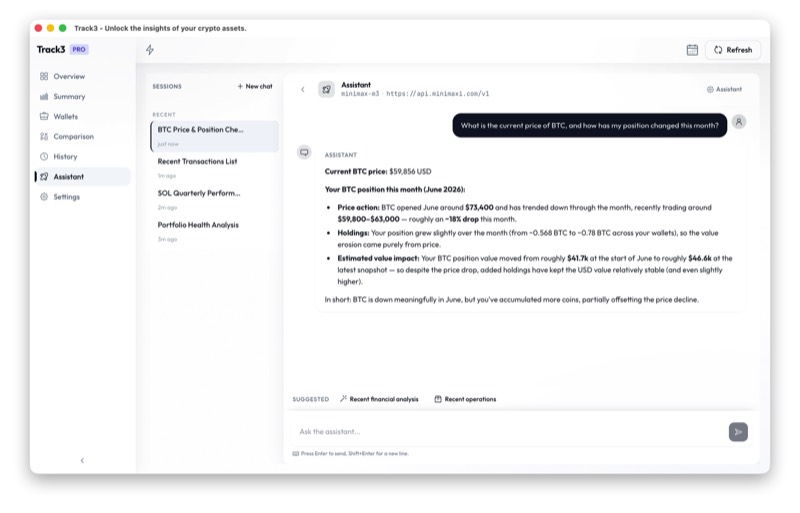Screen dimensions: 800x513
Task: Click the Wallets icon
Action: point(44,116)
